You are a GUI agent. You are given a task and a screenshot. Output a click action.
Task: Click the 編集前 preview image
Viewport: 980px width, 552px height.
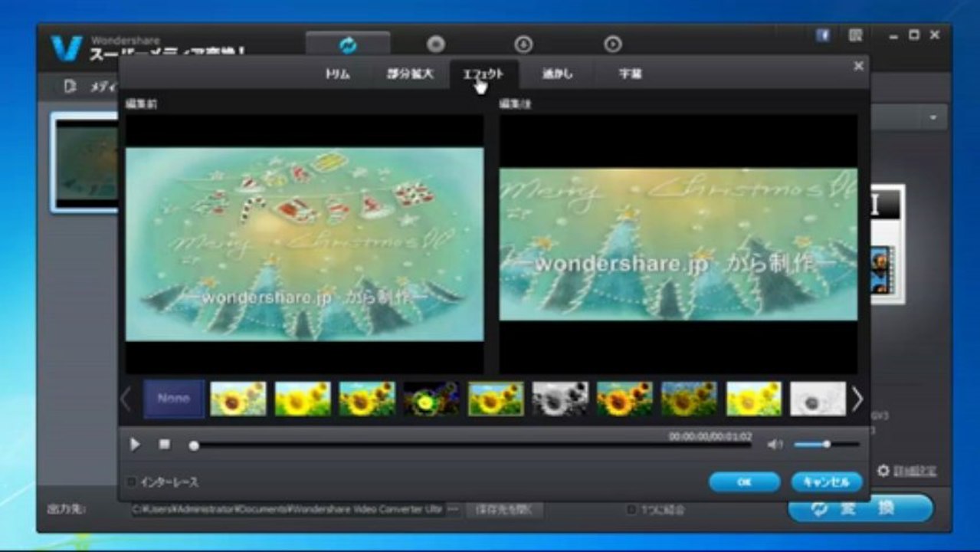point(304,244)
